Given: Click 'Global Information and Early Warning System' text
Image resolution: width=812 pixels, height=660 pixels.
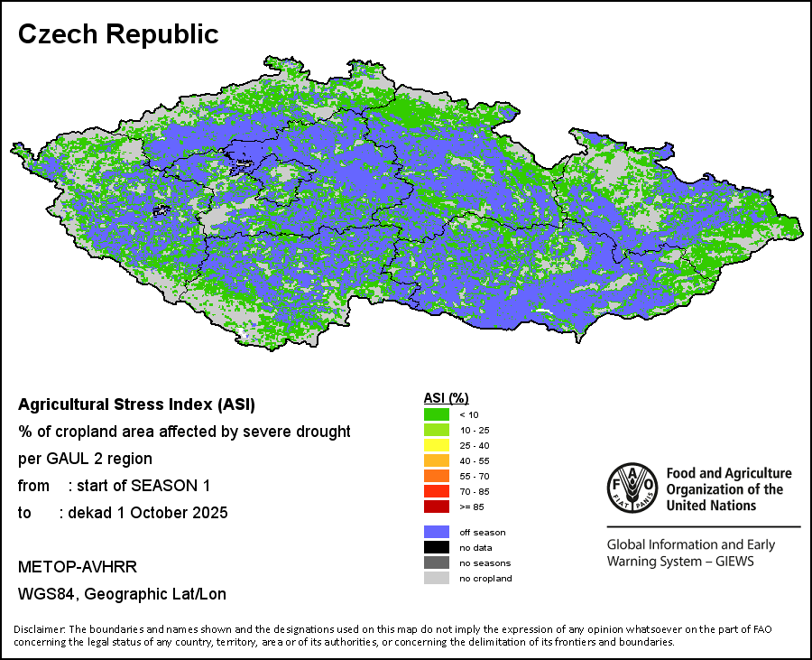Looking at the screenshot, I should tap(690, 553).
